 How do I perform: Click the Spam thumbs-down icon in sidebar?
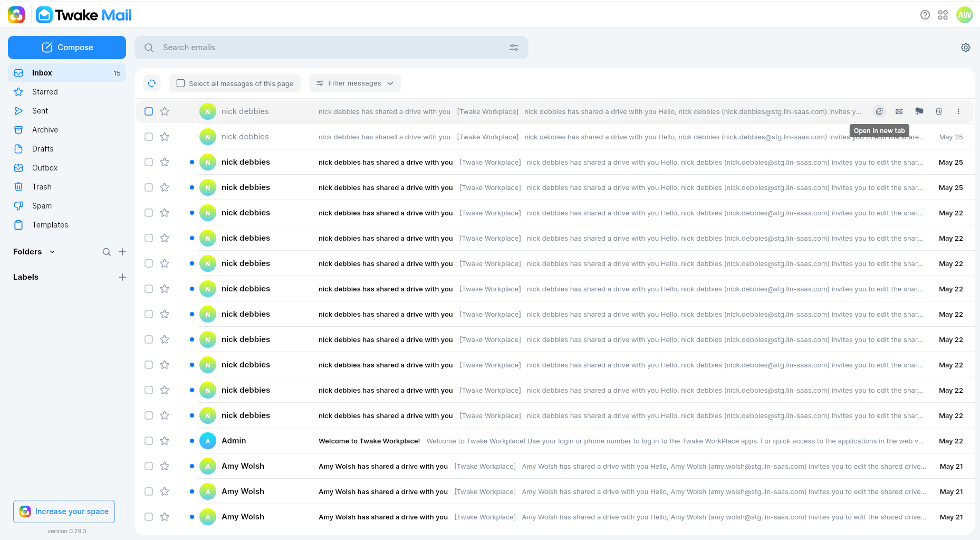tap(18, 206)
